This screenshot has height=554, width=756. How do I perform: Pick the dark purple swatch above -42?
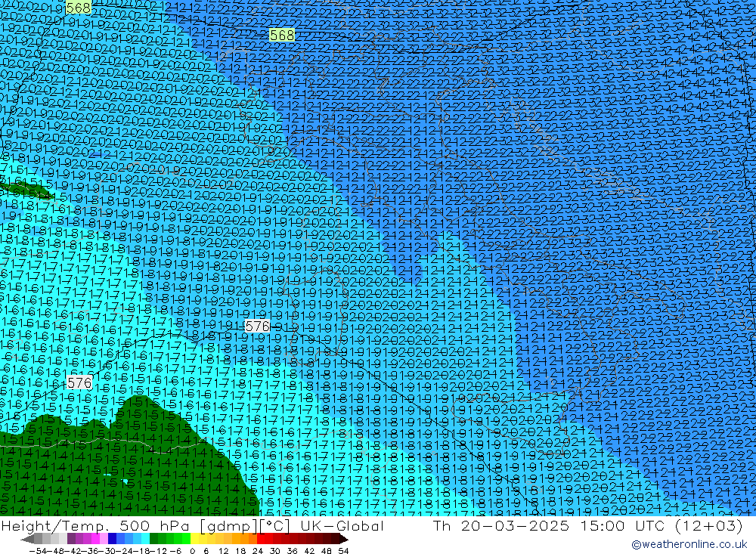click(x=71, y=539)
